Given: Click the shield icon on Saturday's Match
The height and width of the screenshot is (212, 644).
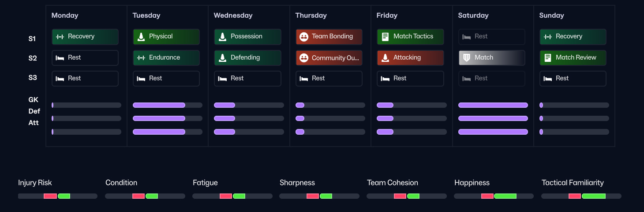Looking at the screenshot, I should 467,58.
